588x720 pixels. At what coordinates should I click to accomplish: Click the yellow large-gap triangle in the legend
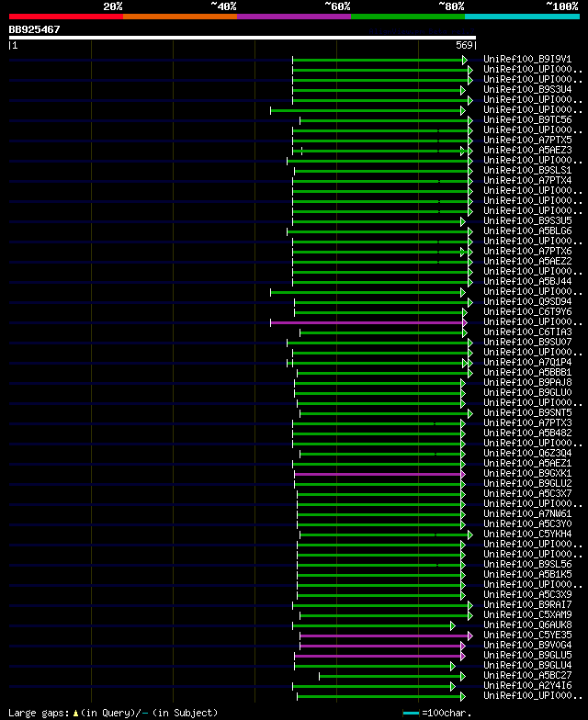click(x=75, y=714)
